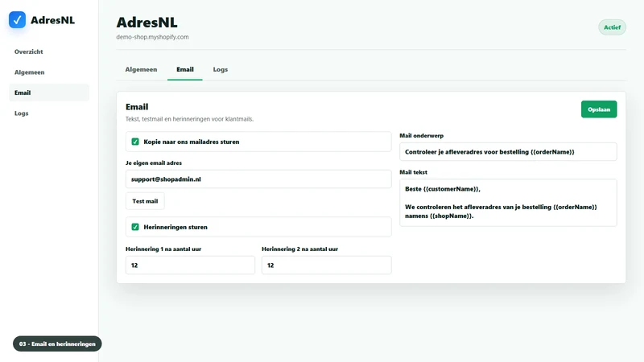This screenshot has height=362, width=644.
Task: Click the AdresNL sidebar brand name
Action: 52,20
